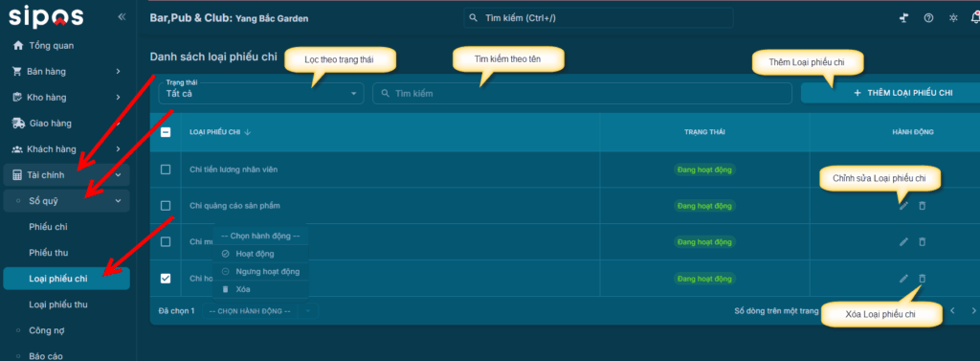
Task: Collapse the Tài chính section chevron
Action: click(x=118, y=175)
